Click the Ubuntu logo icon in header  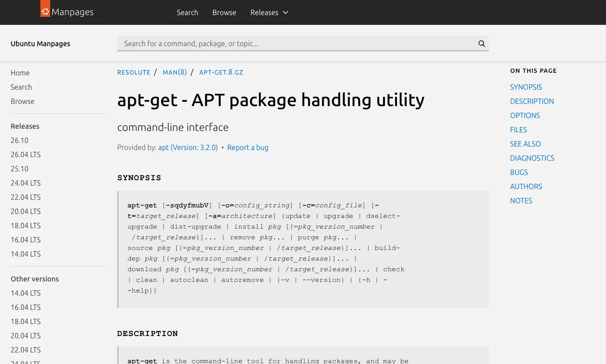click(x=45, y=8)
